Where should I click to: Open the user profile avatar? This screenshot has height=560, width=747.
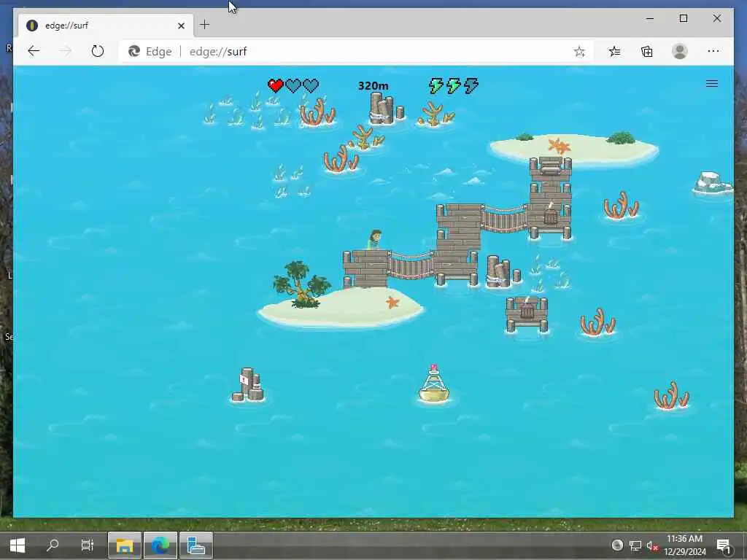680,52
